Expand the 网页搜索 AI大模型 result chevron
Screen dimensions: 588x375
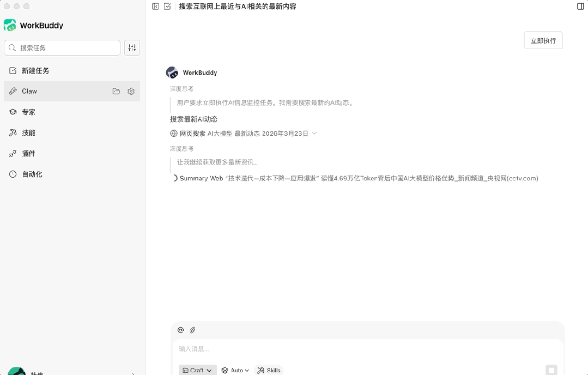[315, 132]
